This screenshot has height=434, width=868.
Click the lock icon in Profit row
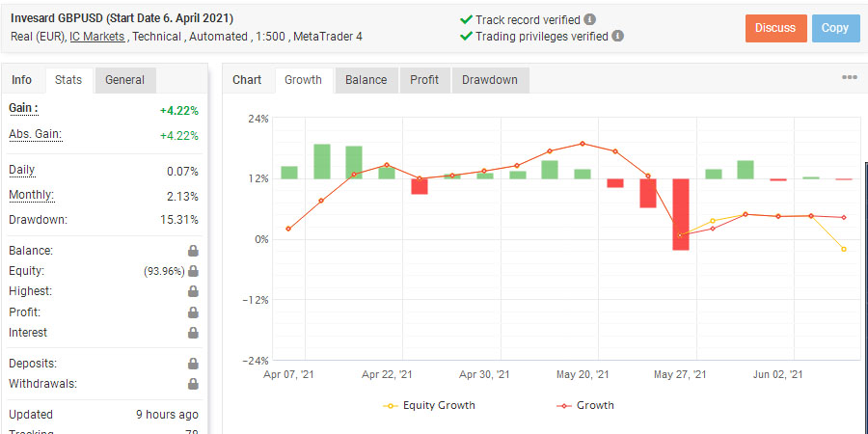click(193, 312)
